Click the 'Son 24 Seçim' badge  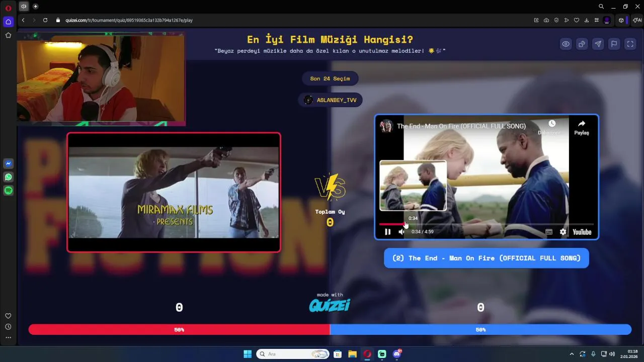[330, 78]
